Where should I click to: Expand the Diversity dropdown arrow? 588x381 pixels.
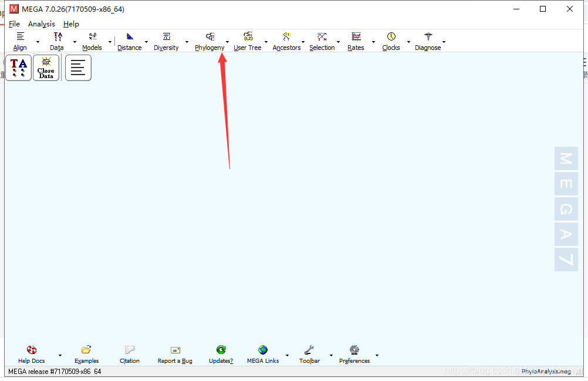187,42
